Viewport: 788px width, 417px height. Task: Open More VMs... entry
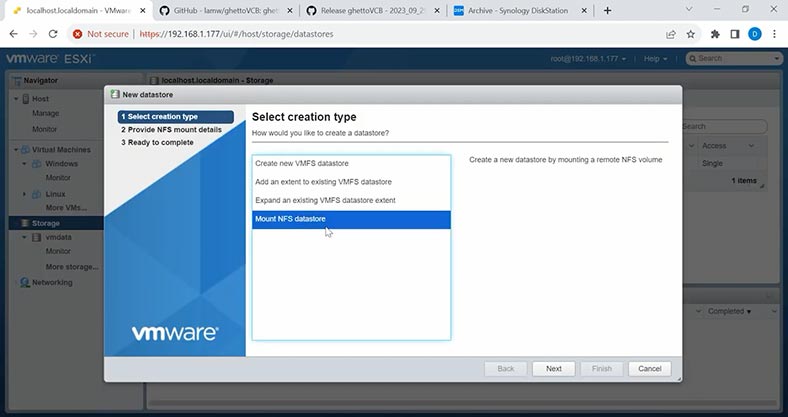click(x=66, y=208)
